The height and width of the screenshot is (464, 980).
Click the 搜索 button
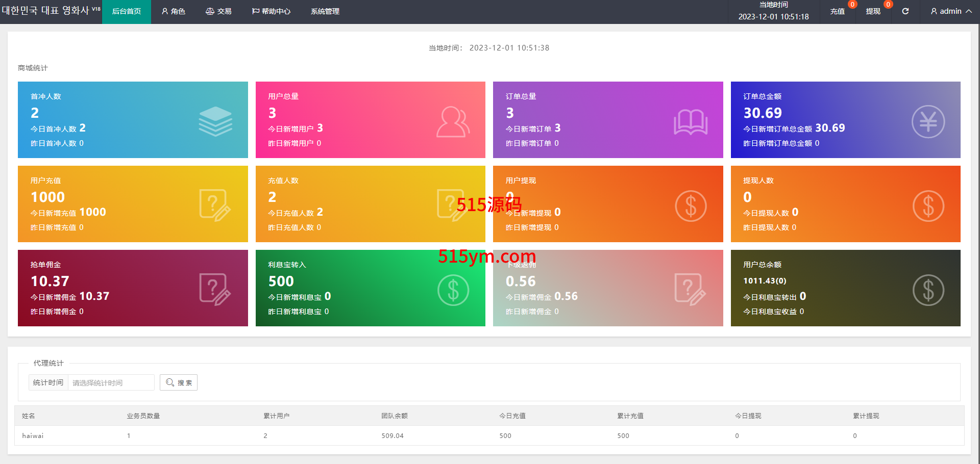(x=179, y=382)
